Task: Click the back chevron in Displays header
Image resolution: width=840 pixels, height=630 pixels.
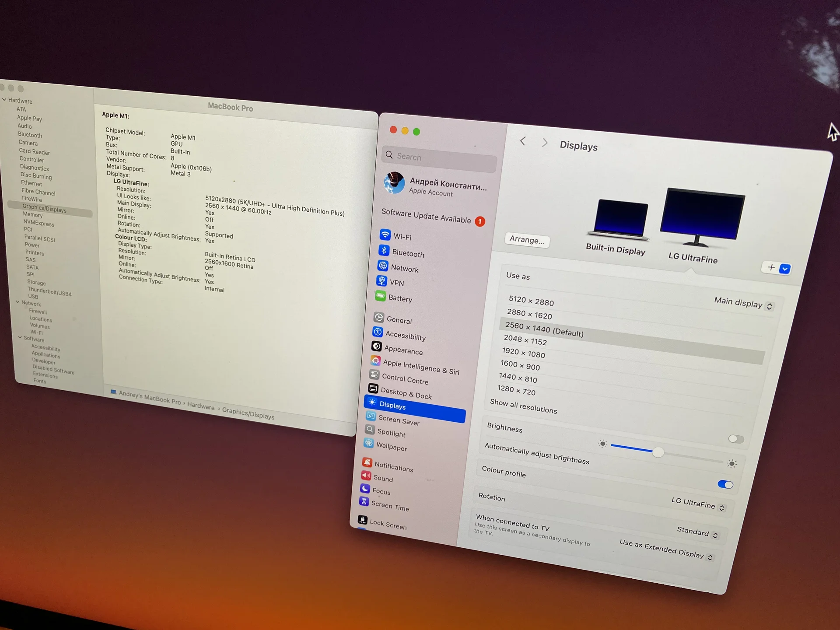Action: [523, 141]
